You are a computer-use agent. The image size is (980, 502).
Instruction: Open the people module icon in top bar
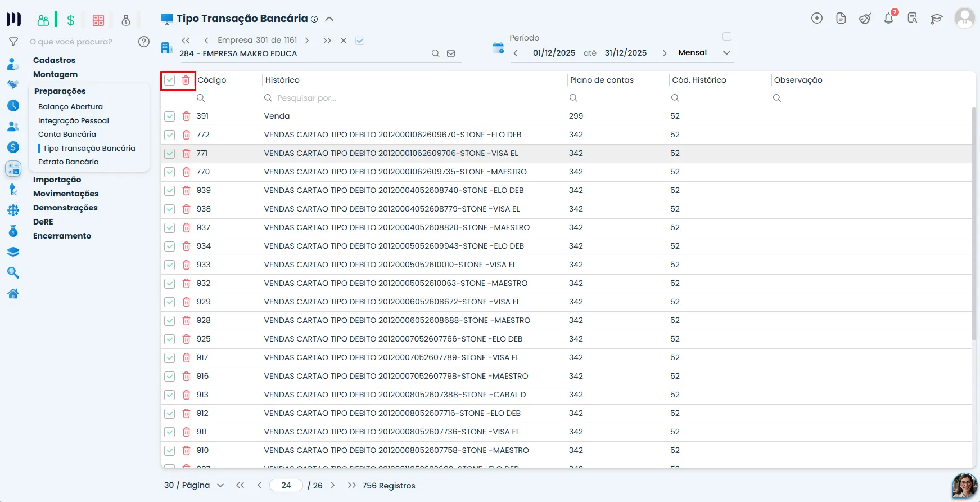[x=43, y=20]
